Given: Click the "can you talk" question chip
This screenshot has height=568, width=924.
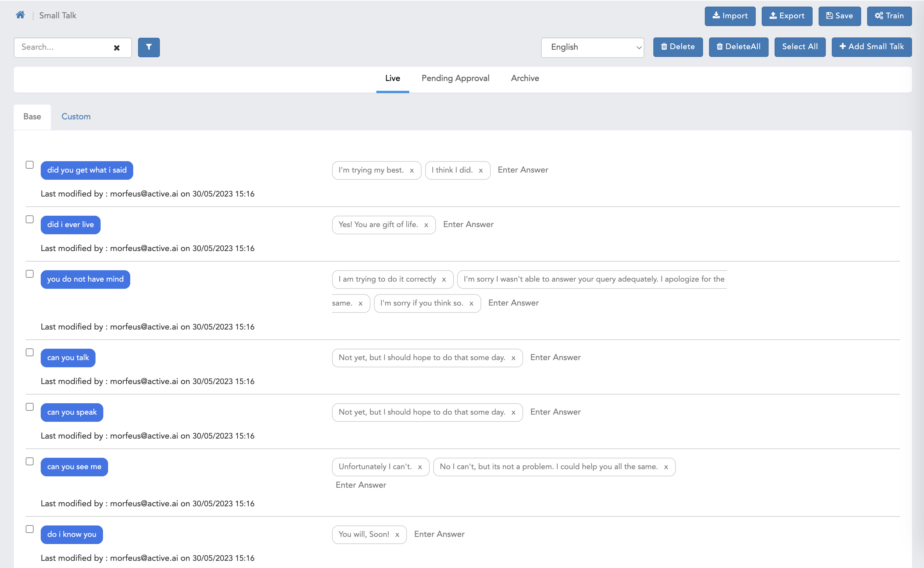Looking at the screenshot, I should point(68,358).
